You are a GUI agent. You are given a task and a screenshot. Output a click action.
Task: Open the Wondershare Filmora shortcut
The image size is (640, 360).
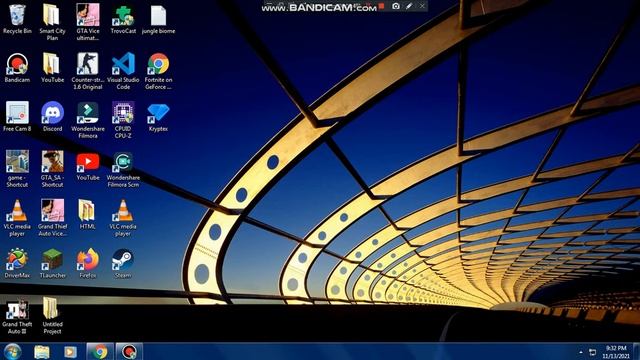[88, 120]
